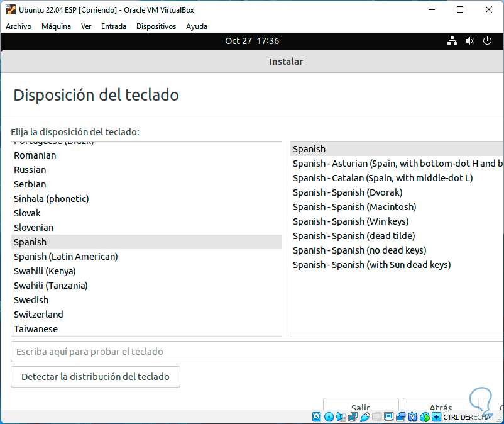
Task: Click Detectar la distribución del teclado button
Action: click(x=96, y=377)
